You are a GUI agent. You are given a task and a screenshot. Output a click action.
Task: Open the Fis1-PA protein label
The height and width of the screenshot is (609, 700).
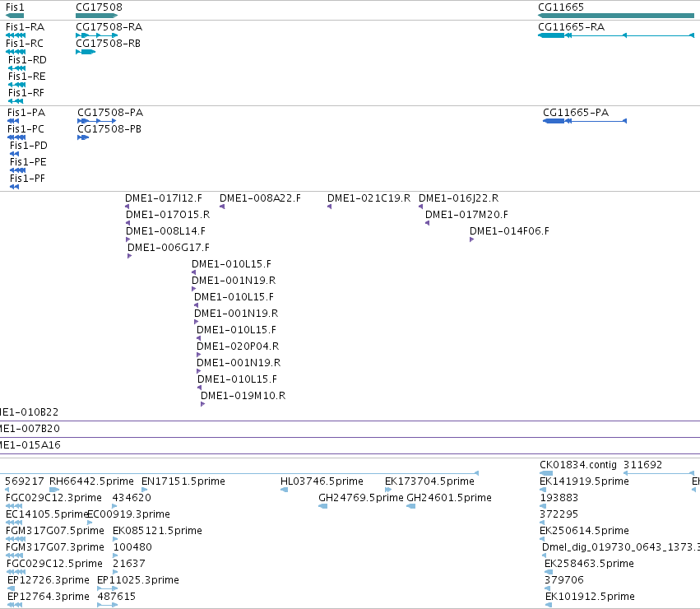coord(26,113)
